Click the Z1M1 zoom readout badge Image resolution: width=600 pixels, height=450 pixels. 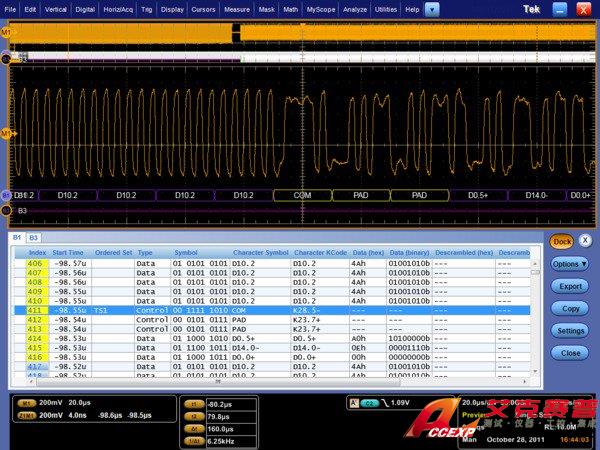point(29,413)
